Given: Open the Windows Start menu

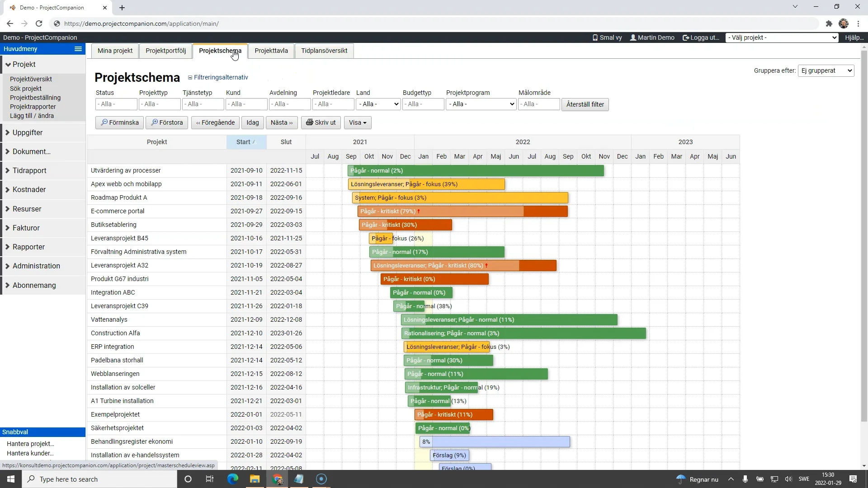Looking at the screenshot, I should (11, 479).
